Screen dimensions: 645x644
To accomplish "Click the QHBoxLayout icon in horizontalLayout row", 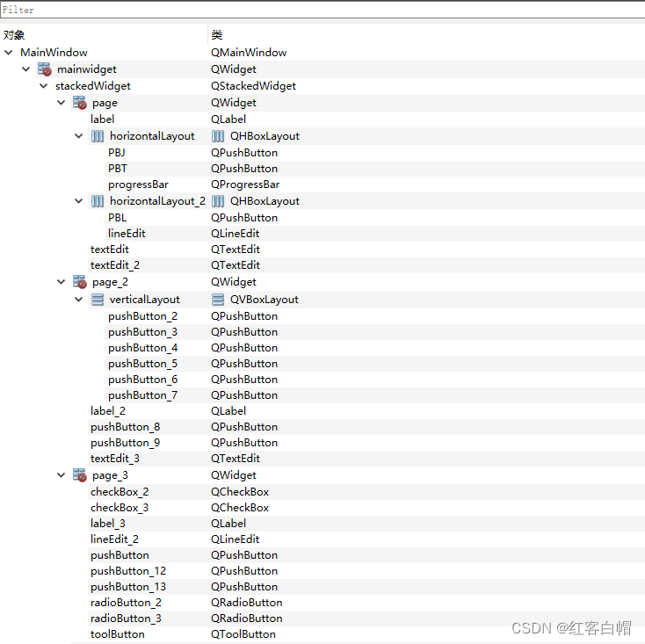I will point(218,136).
